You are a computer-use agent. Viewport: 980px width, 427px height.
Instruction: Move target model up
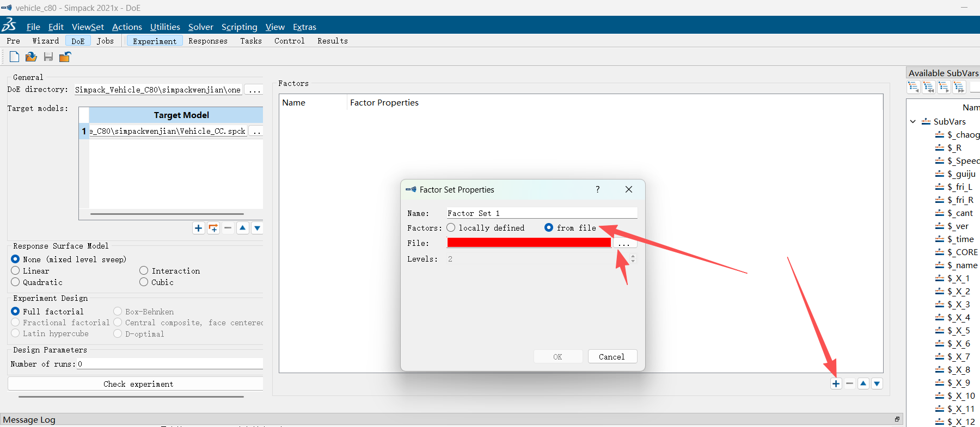[243, 228]
